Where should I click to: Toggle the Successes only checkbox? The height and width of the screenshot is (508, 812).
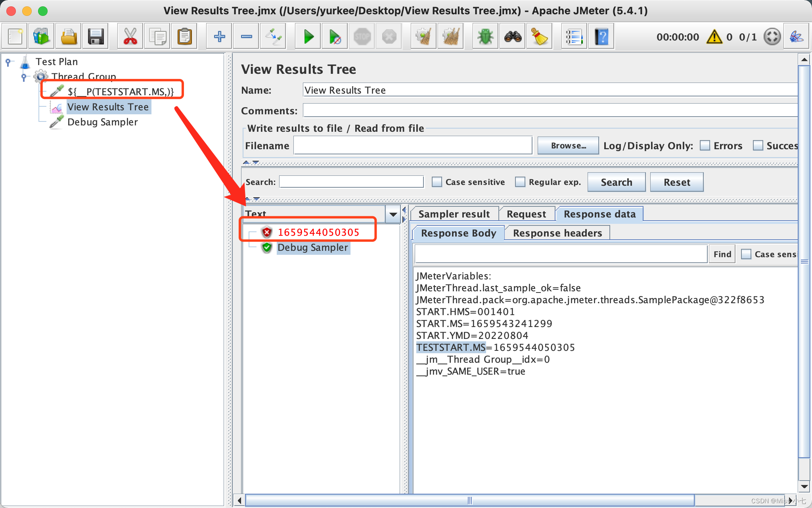[758, 146]
